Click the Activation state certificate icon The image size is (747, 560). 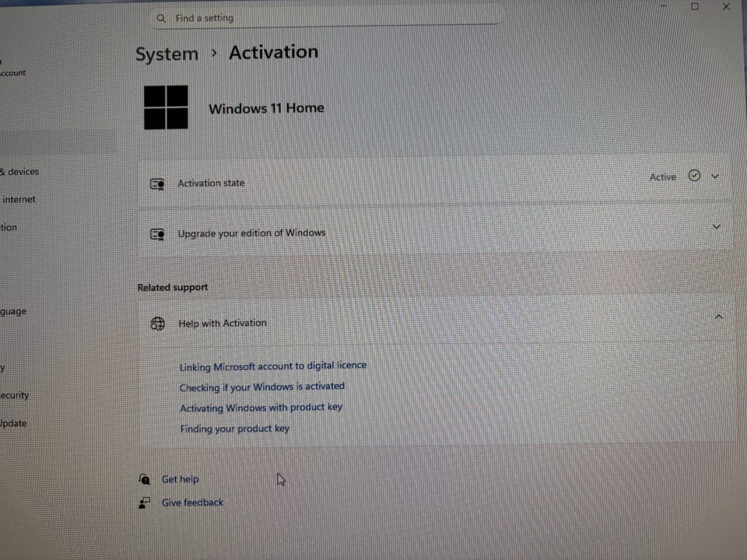click(x=157, y=184)
